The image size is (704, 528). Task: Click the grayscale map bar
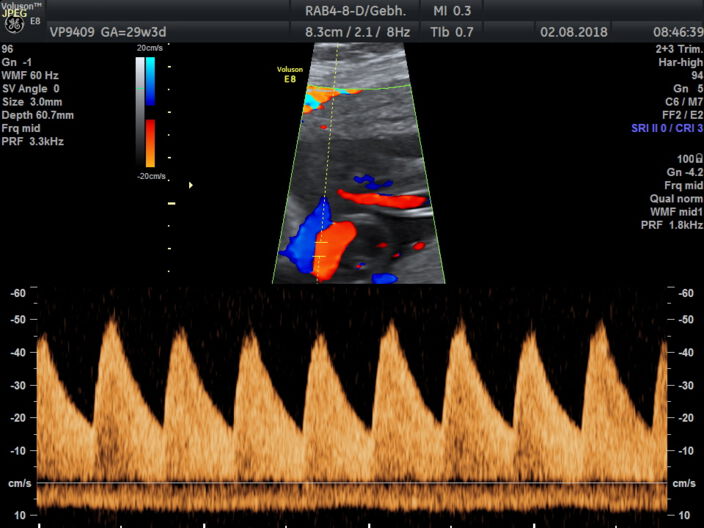tap(140, 112)
